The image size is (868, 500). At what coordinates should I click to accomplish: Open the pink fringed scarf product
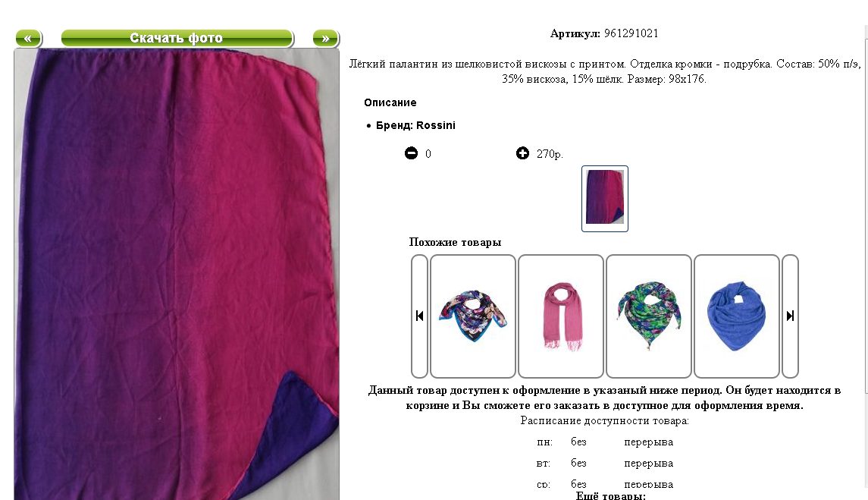(561, 316)
